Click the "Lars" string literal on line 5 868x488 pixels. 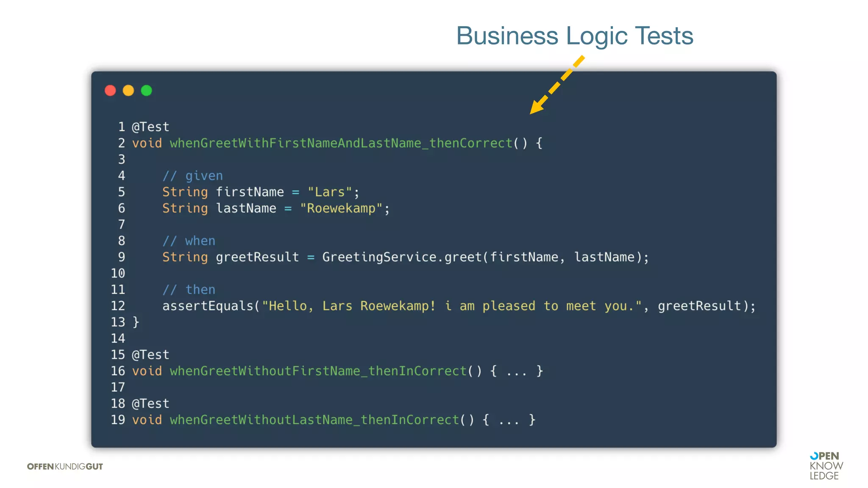click(330, 192)
